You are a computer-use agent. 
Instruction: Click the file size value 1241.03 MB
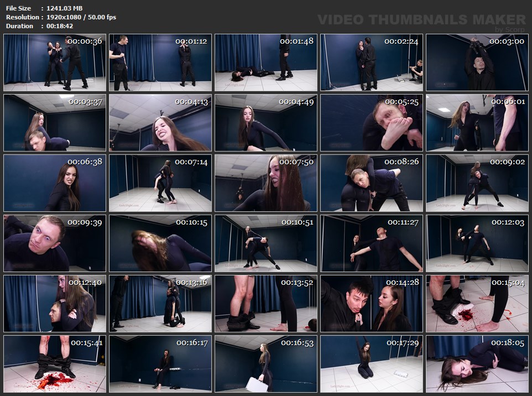point(65,8)
